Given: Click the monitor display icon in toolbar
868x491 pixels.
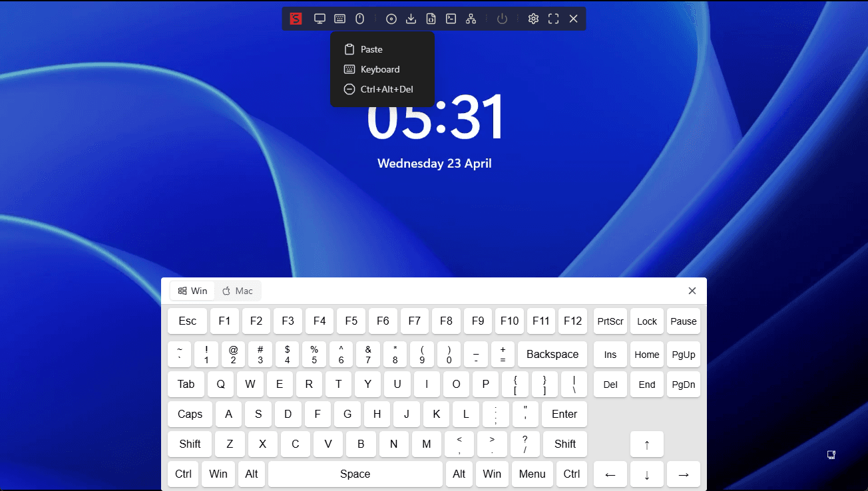Looking at the screenshot, I should pos(320,19).
